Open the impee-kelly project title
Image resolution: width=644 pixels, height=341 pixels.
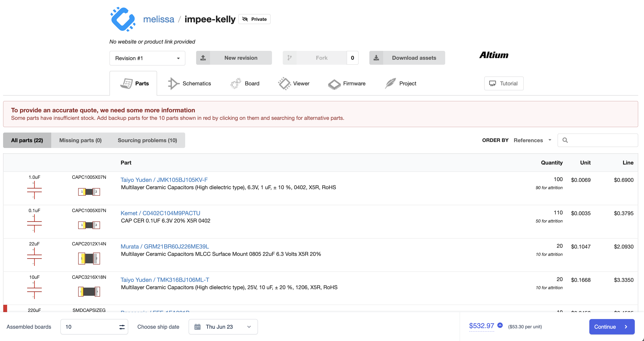(210, 19)
